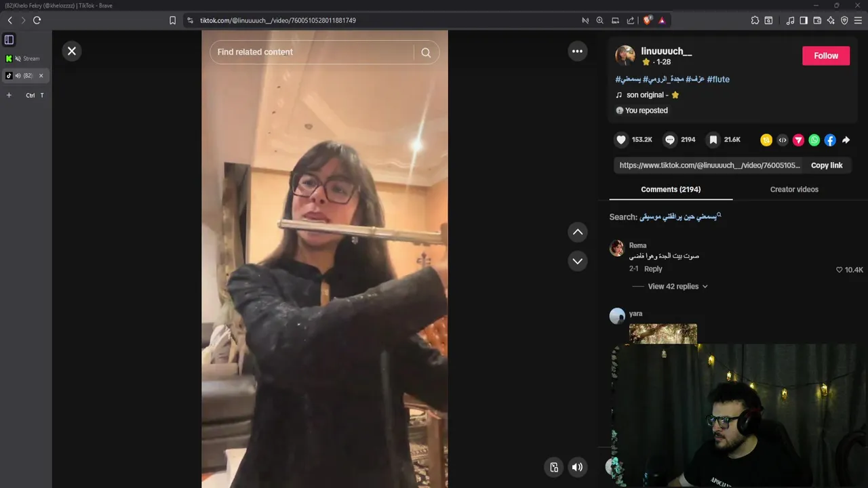This screenshot has width=868, height=488.
Task: Open the #flute hashtag link
Action: click(718, 79)
